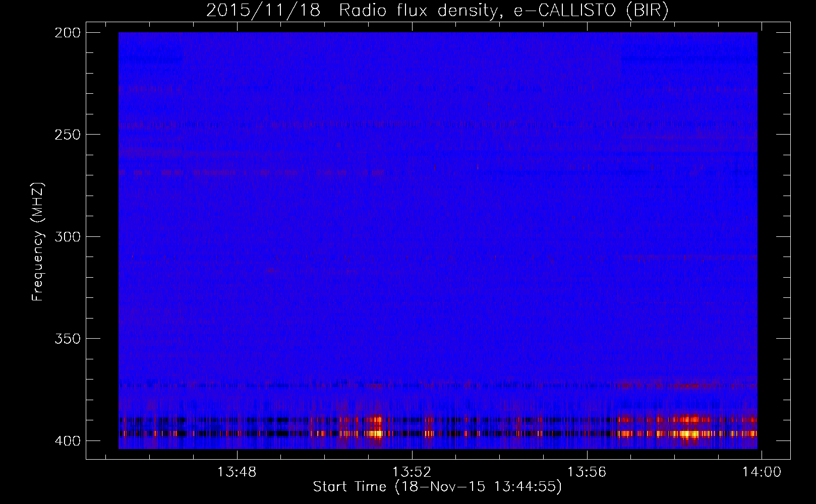Click the 300 frequency tick label
The height and width of the screenshot is (504, 816).
click(x=67, y=236)
